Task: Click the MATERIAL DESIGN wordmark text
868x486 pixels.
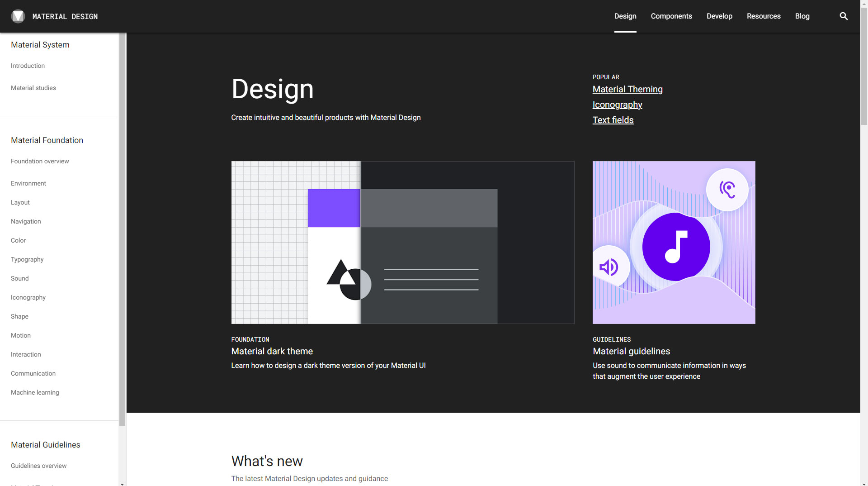Action: [65, 17]
